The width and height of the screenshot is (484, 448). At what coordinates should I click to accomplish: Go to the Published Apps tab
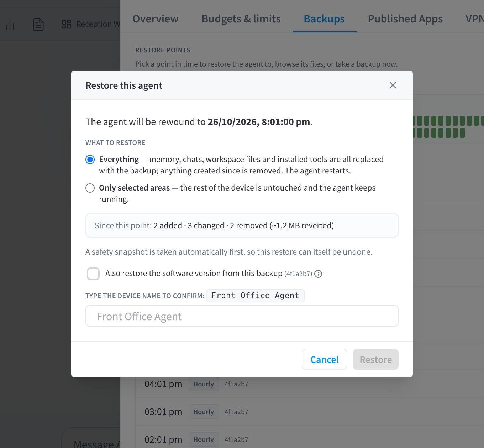coord(405,19)
